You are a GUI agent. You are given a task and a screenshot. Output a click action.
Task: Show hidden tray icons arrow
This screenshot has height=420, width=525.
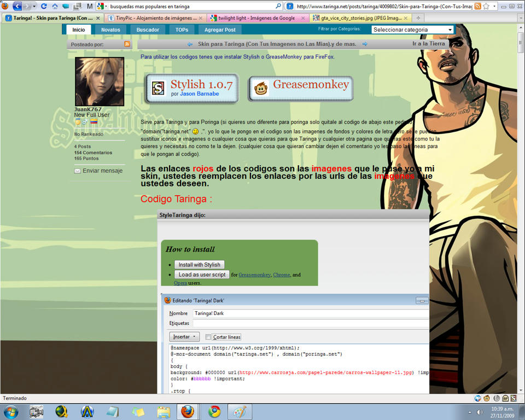pyautogui.click(x=469, y=412)
